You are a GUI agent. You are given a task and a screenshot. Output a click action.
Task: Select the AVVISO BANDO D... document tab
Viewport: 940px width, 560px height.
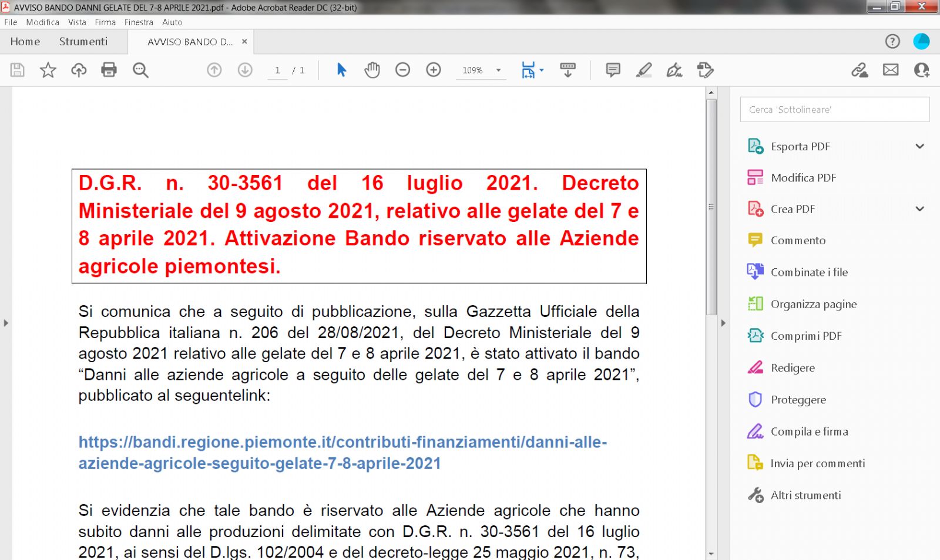point(190,42)
